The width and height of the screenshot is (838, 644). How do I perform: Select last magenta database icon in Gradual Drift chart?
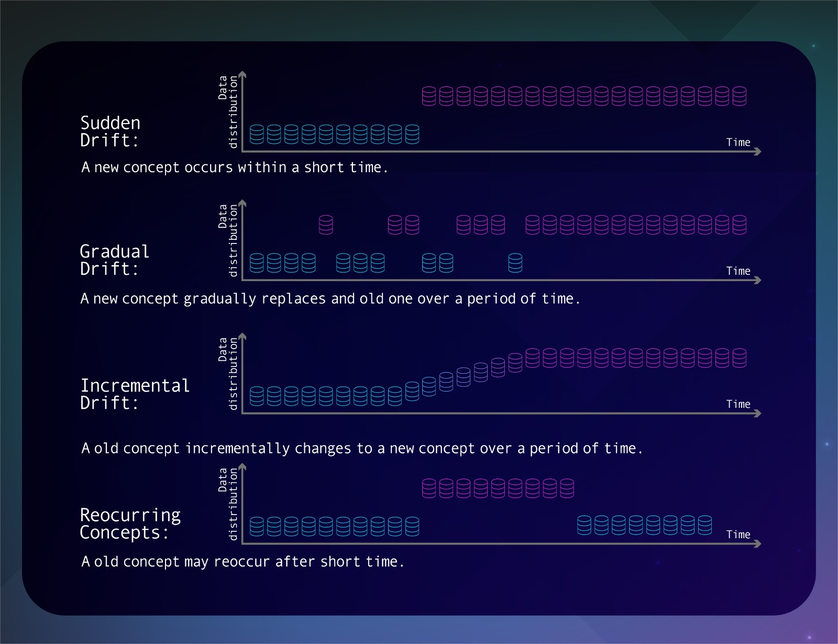pyautogui.click(x=740, y=225)
